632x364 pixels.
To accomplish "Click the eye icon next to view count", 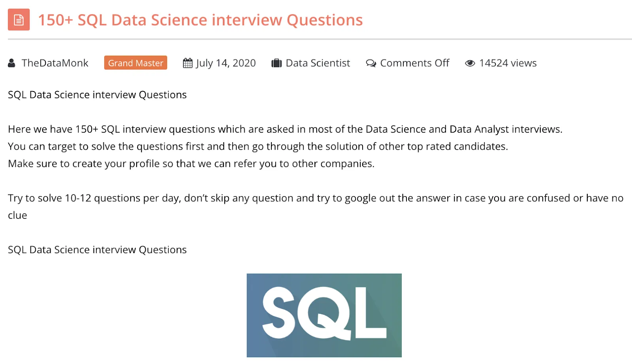I will 470,63.
